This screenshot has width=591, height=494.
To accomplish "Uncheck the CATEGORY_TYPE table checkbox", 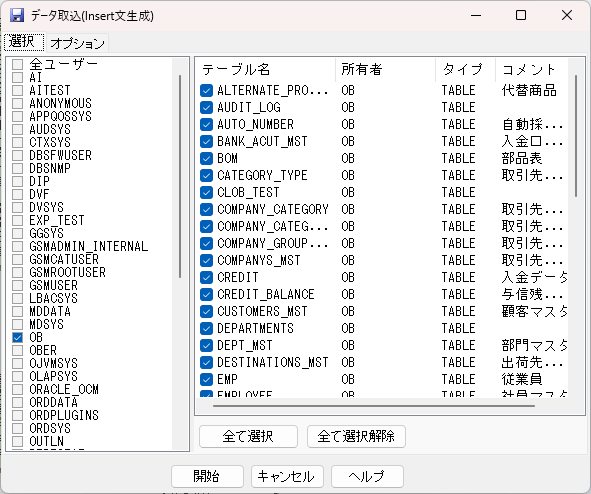I will click(x=206, y=175).
